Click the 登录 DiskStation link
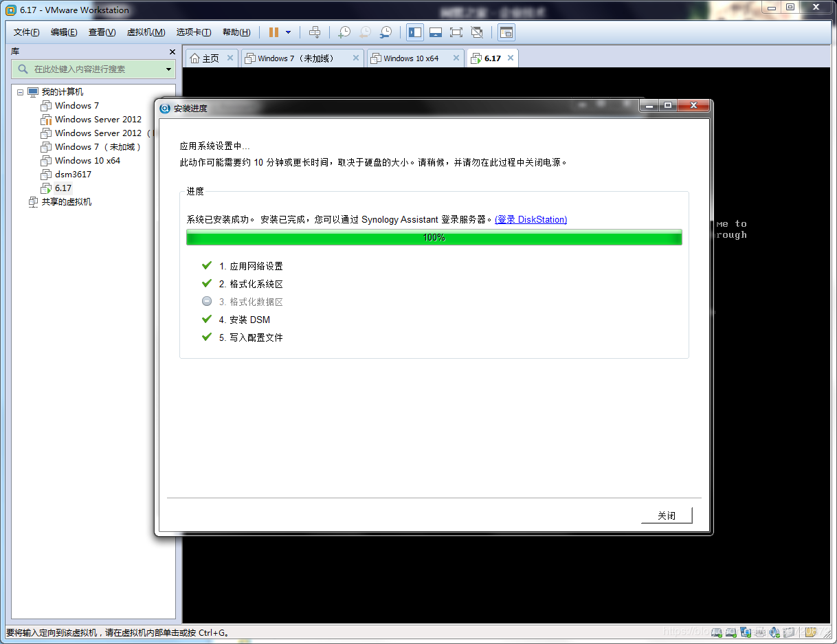Viewport: 837px width, 644px height. tap(531, 219)
